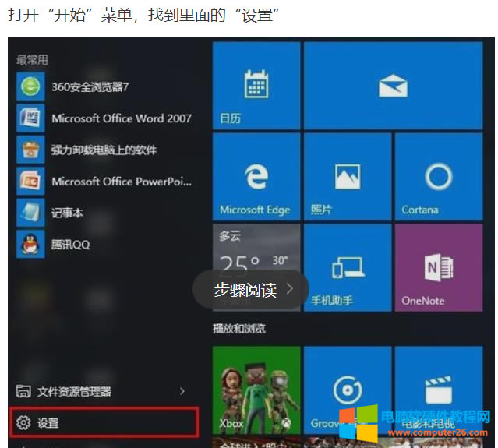Viewport: 498px width, 448px height.
Task: Click the 腾讯QQ penguin icon
Action: (x=30, y=244)
